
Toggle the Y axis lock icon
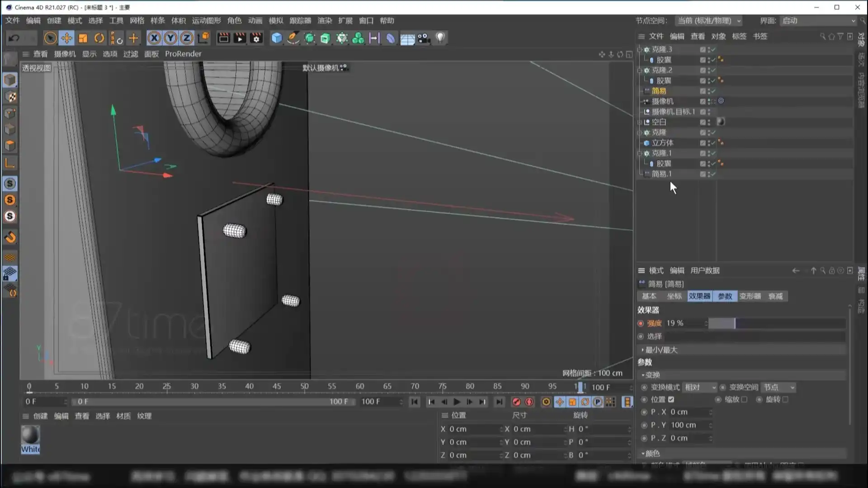point(170,38)
